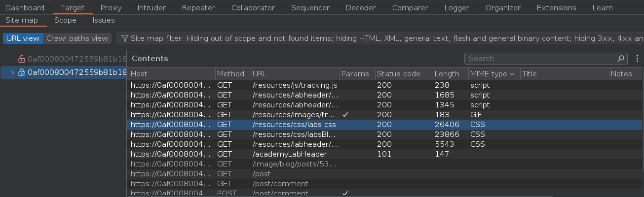Select the /resources/js/tracking.js row

point(295,85)
